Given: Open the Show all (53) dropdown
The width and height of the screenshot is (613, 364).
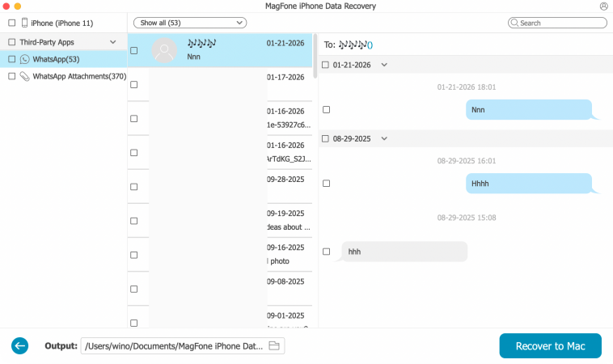Looking at the screenshot, I should point(190,23).
